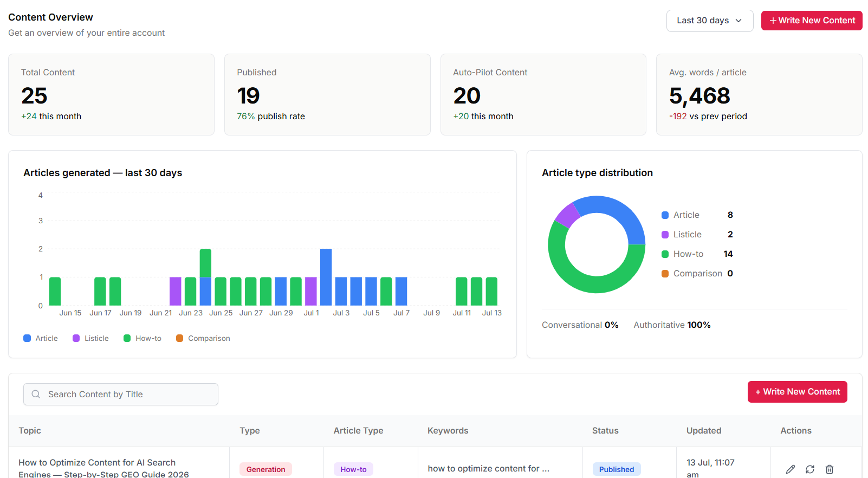Click the '13 Jul, 11:07 am' updated cell
The height and width of the screenshot is (478, 868).
(x=710, y=468)
